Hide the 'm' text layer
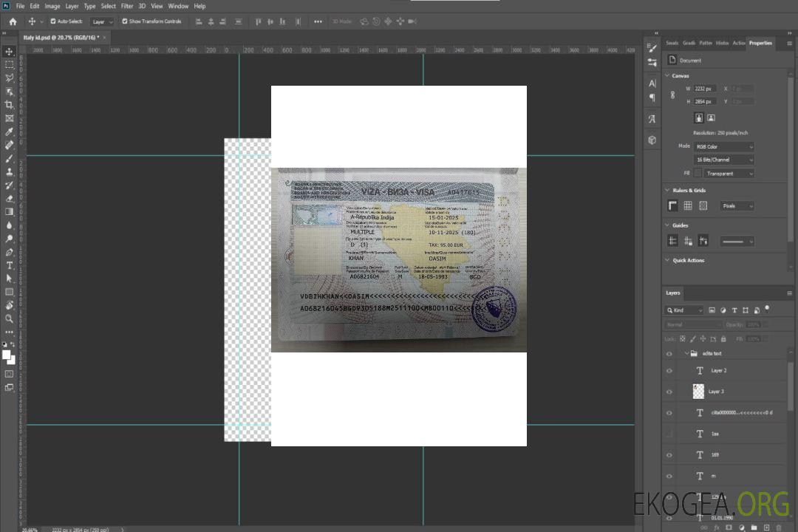The image size is (798, 532). [669, 476]
